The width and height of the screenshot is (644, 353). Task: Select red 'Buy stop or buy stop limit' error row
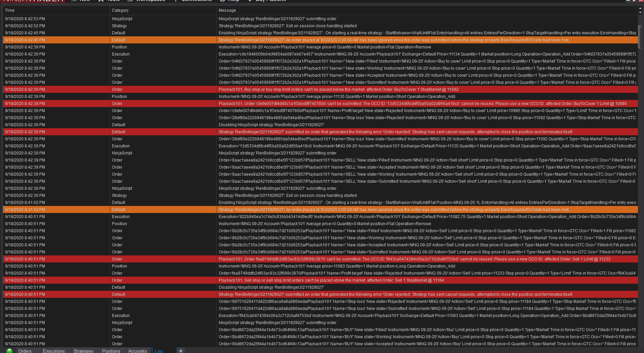tap(320, 90)
